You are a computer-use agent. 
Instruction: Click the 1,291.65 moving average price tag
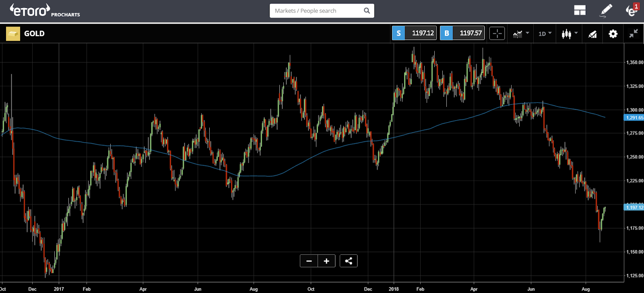coord(634,118)
